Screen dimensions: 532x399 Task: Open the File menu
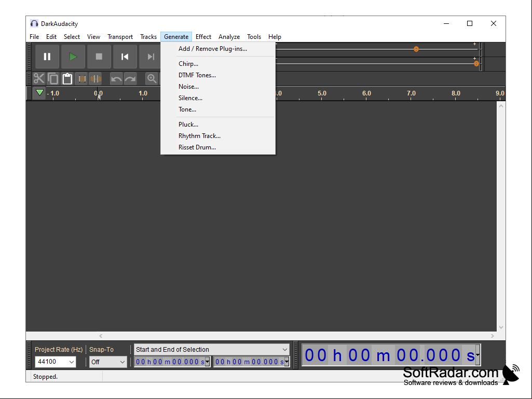coord(34,37)
